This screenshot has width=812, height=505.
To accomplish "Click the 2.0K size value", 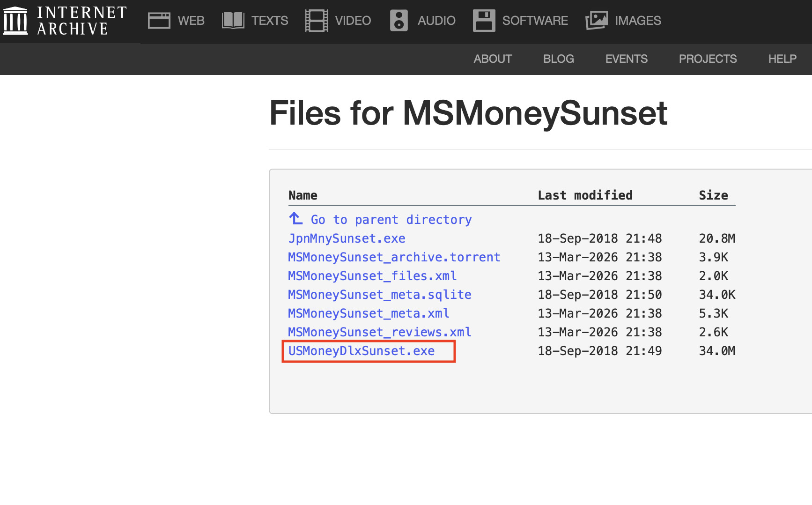I will (714, 276).
